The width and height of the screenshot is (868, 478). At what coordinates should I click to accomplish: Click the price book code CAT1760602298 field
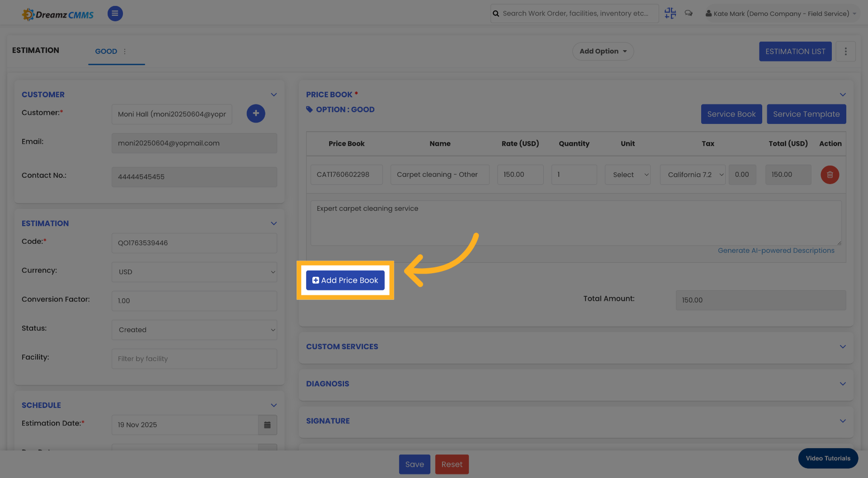[347, 175]
